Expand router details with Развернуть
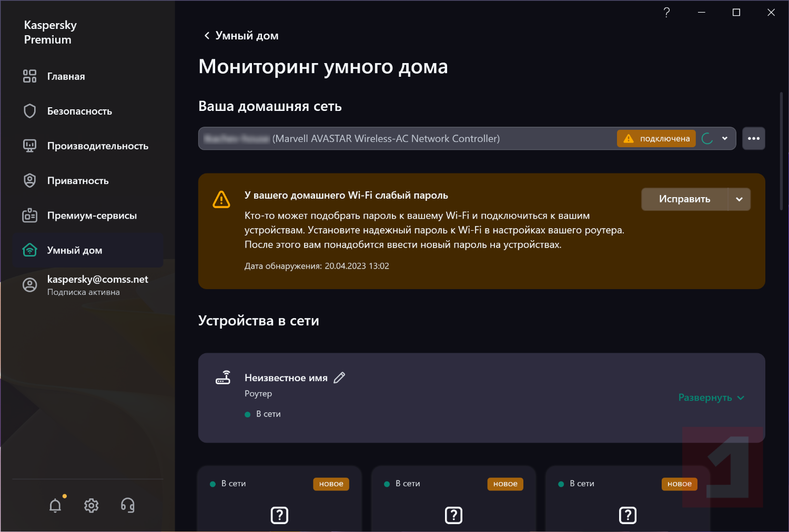The height and width of the screenshot is (532, 789). tap(711, 398)
